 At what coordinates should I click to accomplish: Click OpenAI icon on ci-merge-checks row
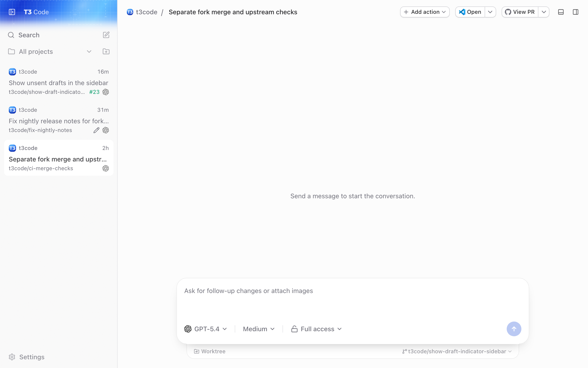[x=106, y=168]
